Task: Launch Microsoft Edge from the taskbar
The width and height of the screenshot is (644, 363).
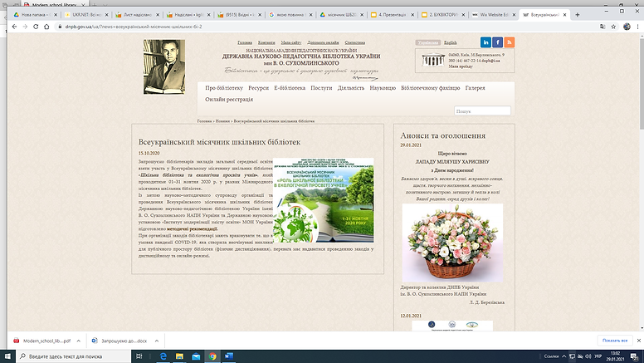Action: point(163,356)
